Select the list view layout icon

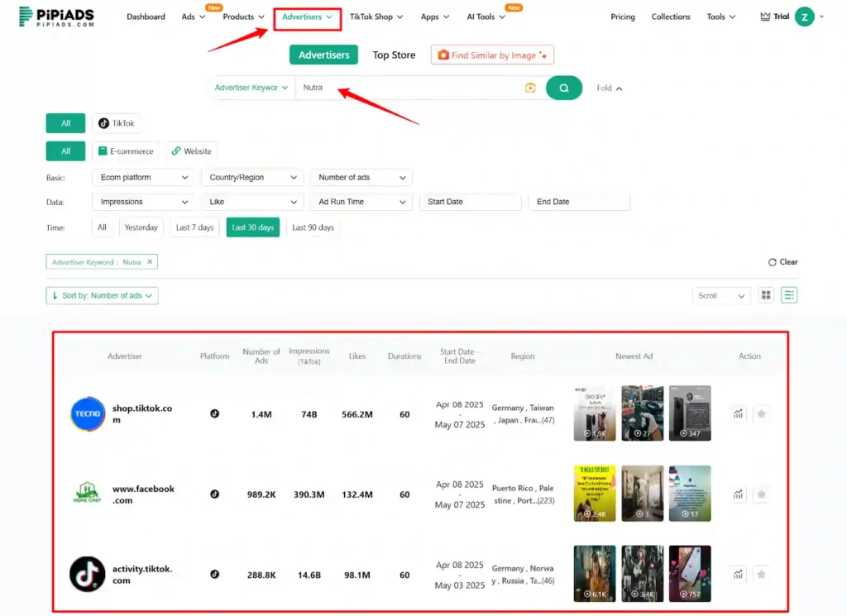788,294
